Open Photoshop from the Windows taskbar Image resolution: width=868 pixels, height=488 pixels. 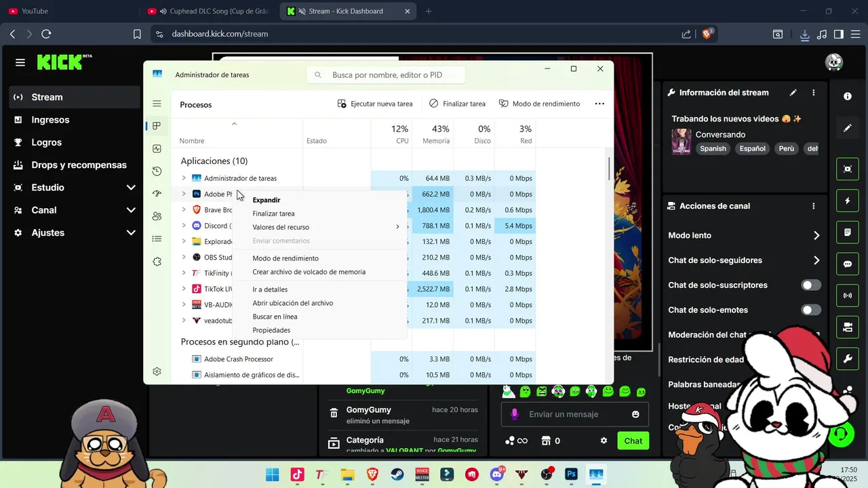click(x=572, y=475)
